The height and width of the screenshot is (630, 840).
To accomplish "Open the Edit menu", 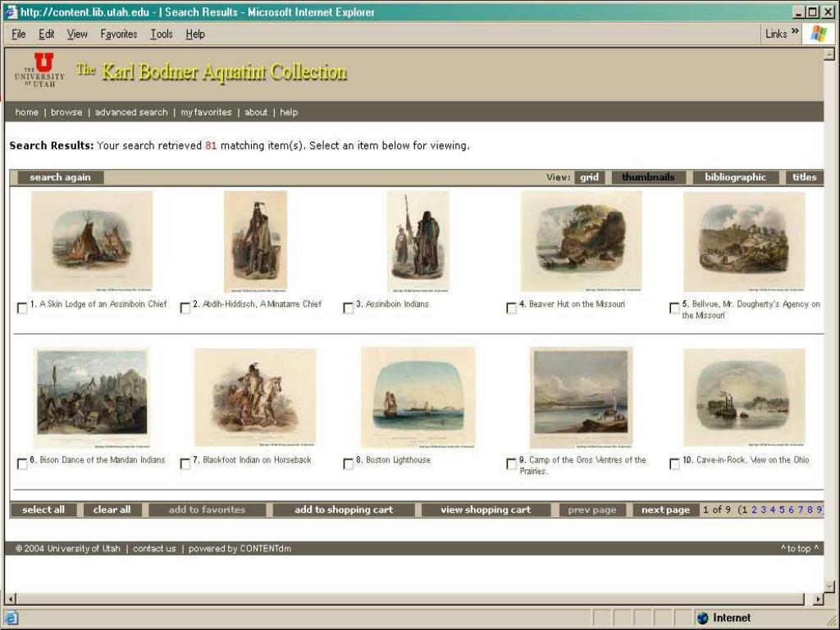I will (x=47, y=34).
